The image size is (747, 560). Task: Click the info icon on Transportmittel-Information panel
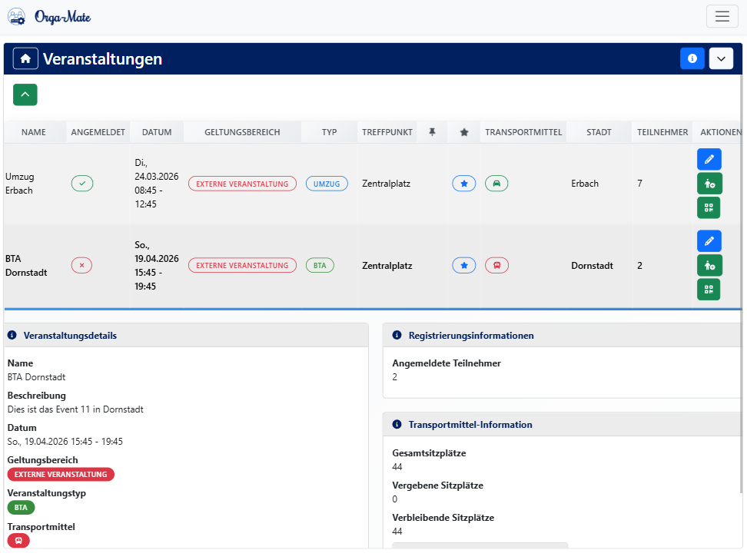[x=396, y=424]
